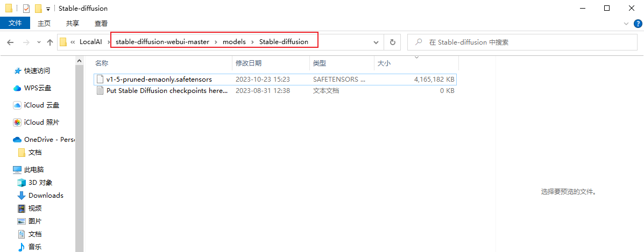Click the Stable-diffusion breadcrumb segment

point(284,42)
